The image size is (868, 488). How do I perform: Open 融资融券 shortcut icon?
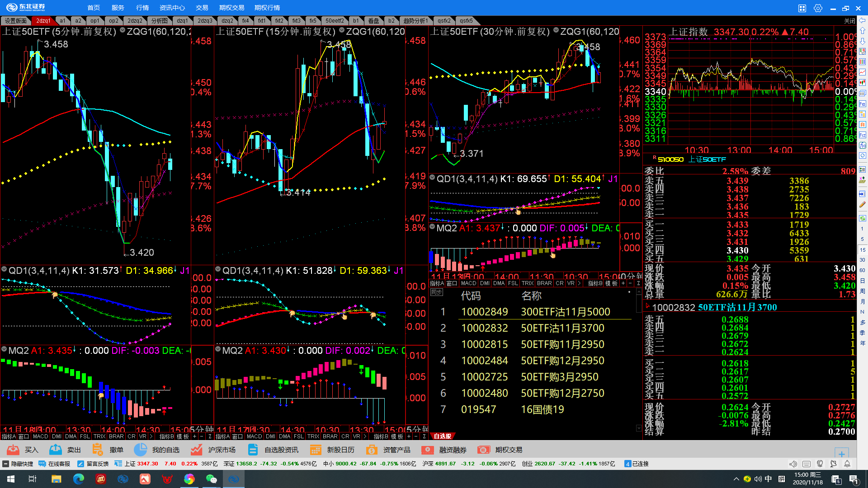(x=427, y=450)
